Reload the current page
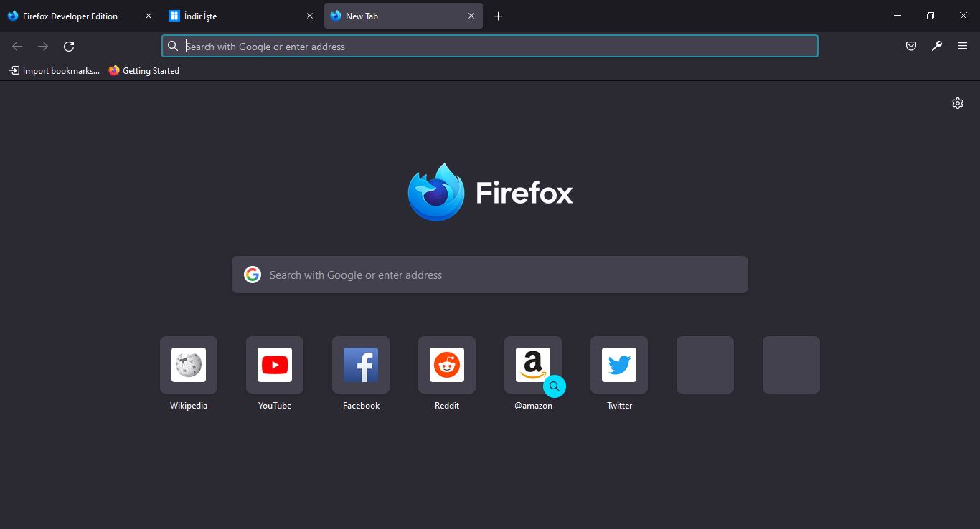Image resolution: width=980 pixels, height=529 pixels. (x=69, y=47)
